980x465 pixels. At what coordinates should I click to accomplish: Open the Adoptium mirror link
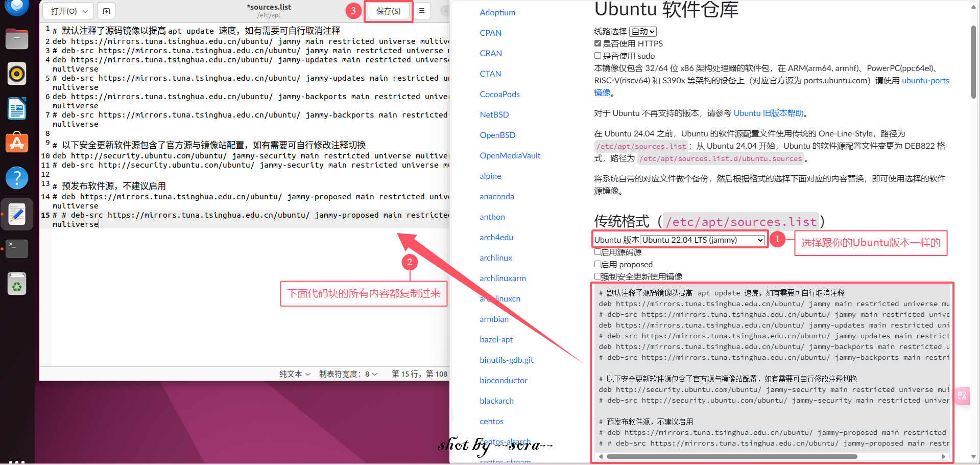[497, 12]
